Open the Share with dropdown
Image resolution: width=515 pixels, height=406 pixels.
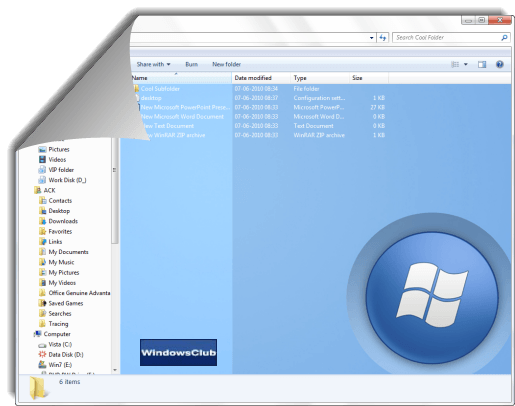coord(153,64)
